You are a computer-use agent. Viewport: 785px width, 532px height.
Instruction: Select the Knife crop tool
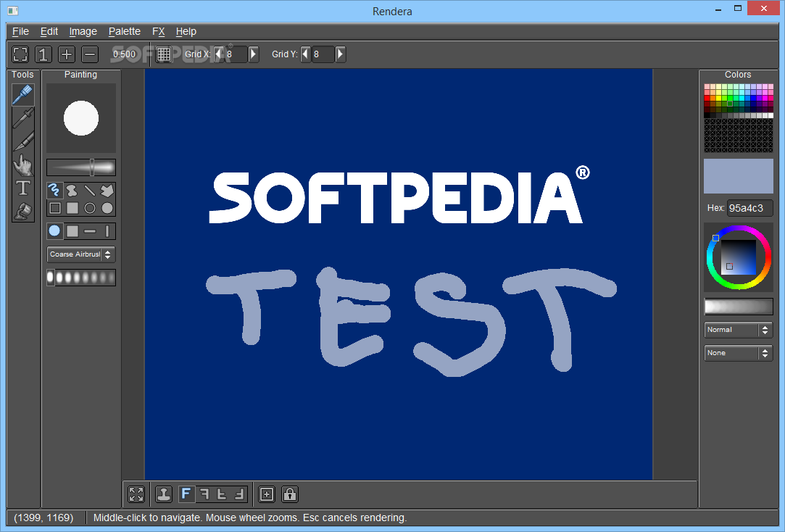coord(23,141)
